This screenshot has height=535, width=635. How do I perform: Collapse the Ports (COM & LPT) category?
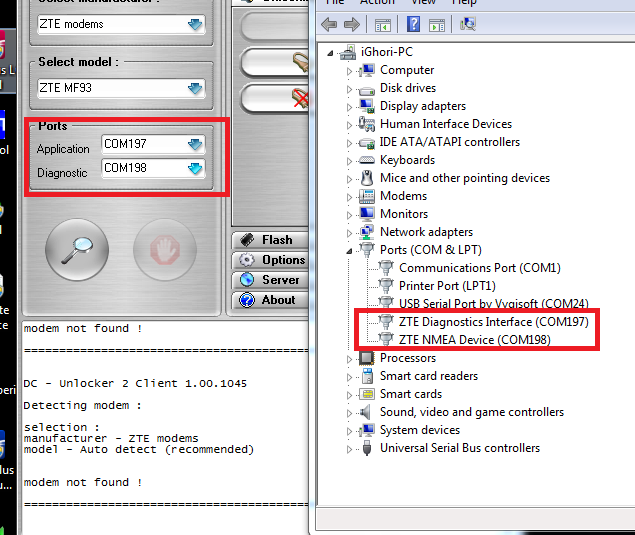(349, 252)
